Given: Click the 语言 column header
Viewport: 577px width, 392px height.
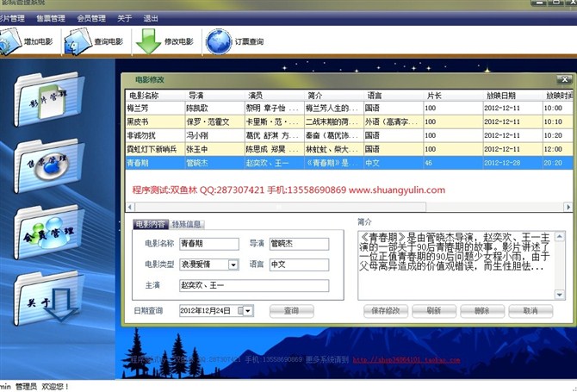Looking at the screenshot, I should [x=394, y=96].
